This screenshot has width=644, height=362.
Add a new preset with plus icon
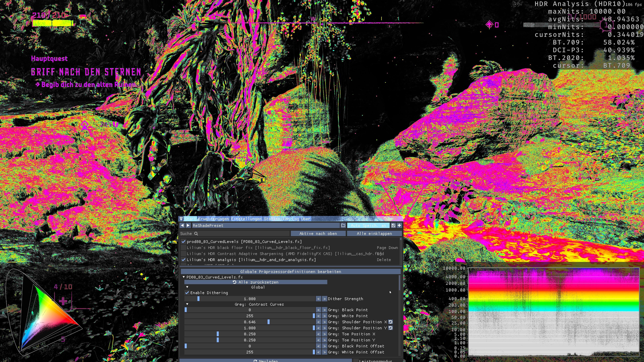(399, 225)
